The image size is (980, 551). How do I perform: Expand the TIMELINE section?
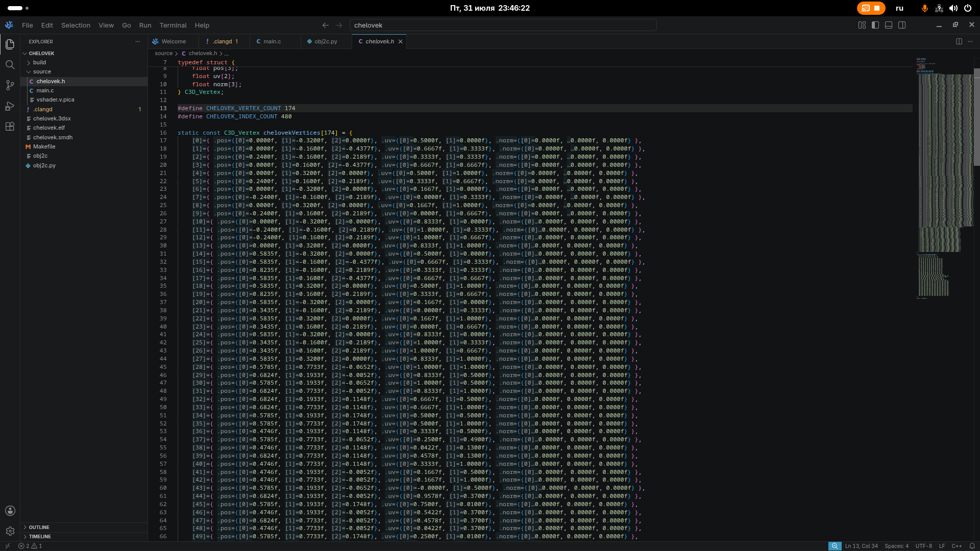84,536
